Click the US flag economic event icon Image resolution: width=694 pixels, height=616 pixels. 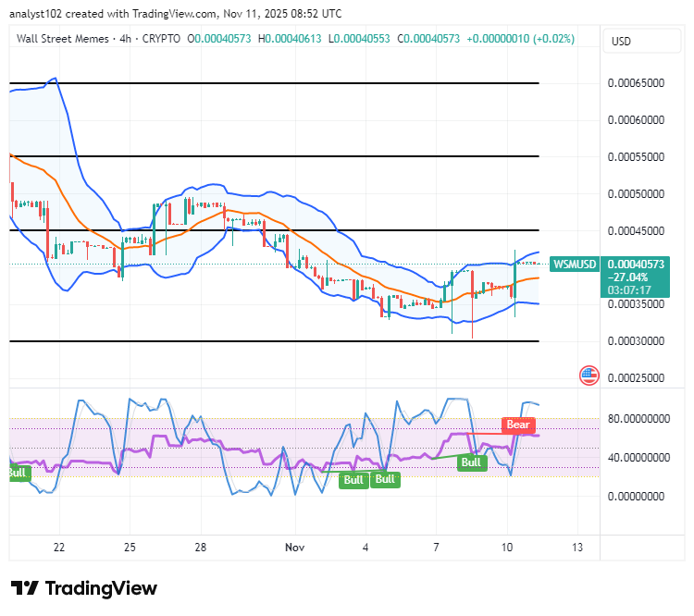[x=589, y=376]
